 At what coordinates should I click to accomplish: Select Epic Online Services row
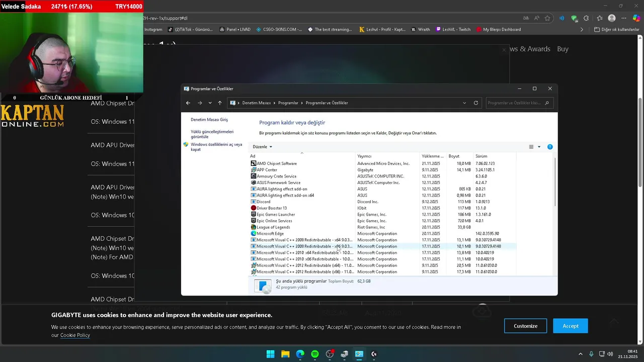pos(383,221)
